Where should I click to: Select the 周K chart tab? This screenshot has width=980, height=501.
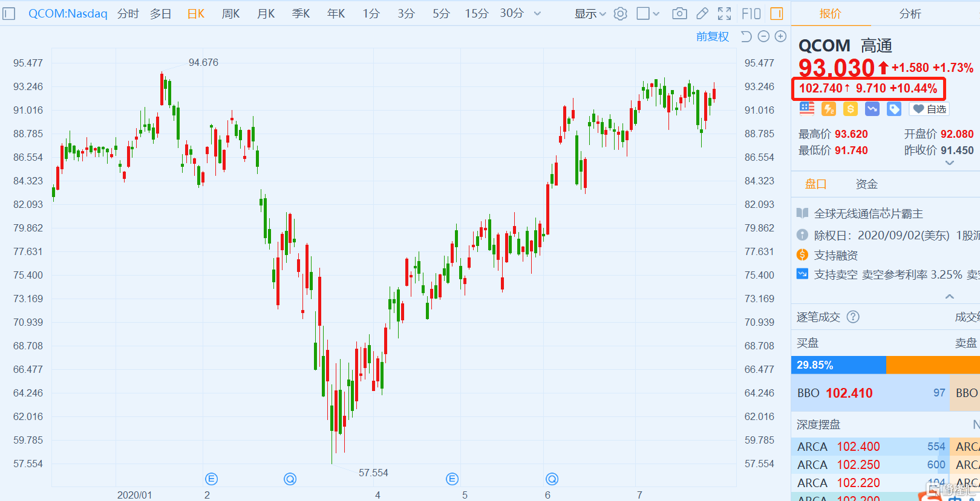(231, 13)
